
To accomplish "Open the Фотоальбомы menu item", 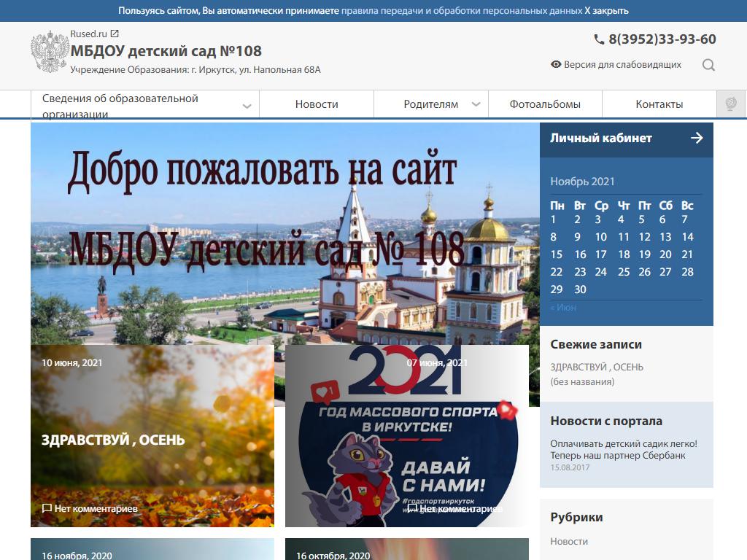I will (545, 104).
